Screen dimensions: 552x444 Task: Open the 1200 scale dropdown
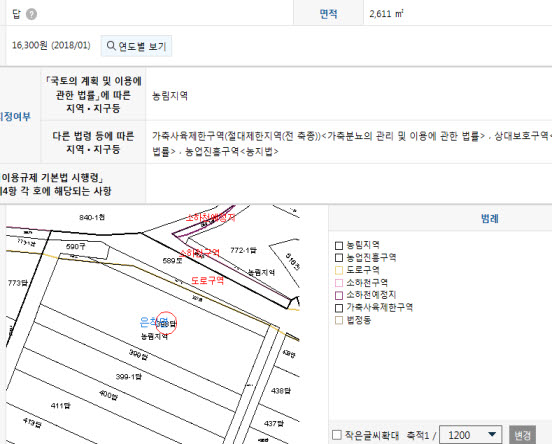471,435
